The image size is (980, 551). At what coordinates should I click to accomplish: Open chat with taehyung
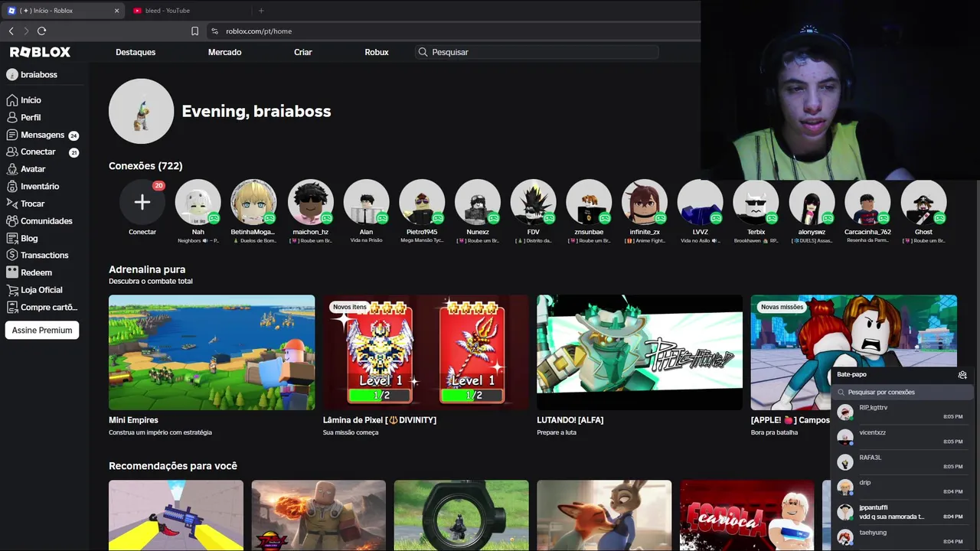[x=902, y=537]
